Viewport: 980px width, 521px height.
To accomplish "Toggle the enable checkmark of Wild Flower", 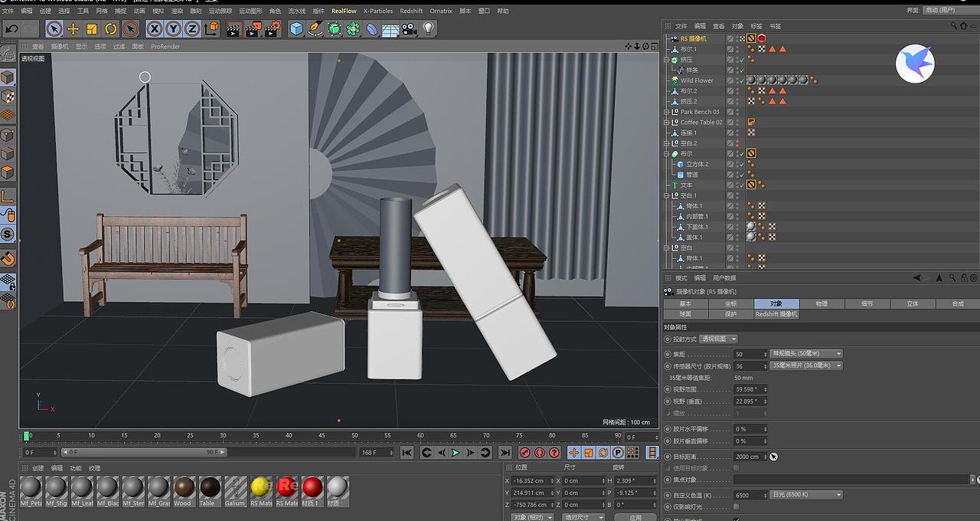I will coord(742,80).
